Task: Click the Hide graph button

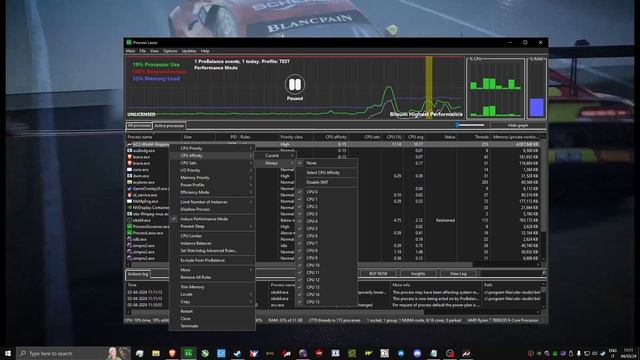Action: coord(518,126)
